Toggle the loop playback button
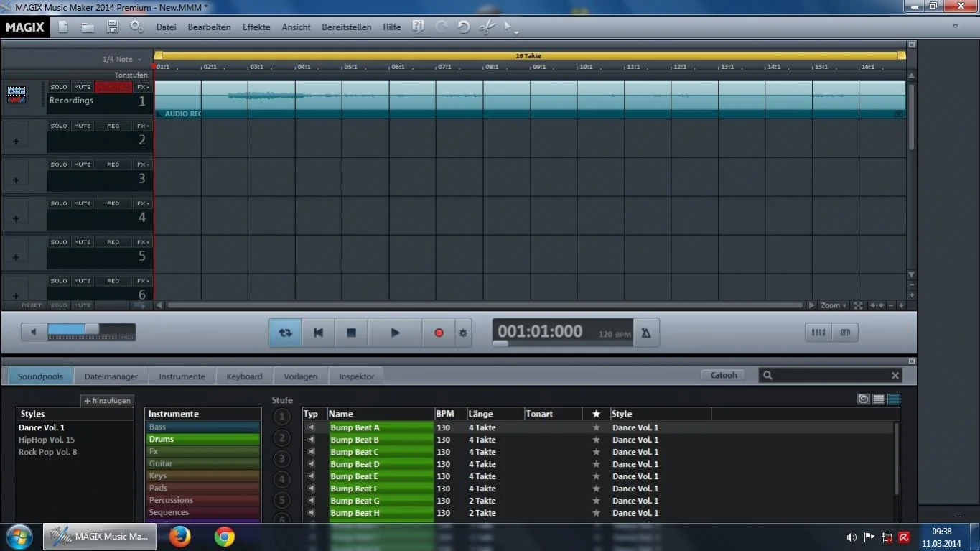The image size is (980, 551). click(x=285, y=333)
